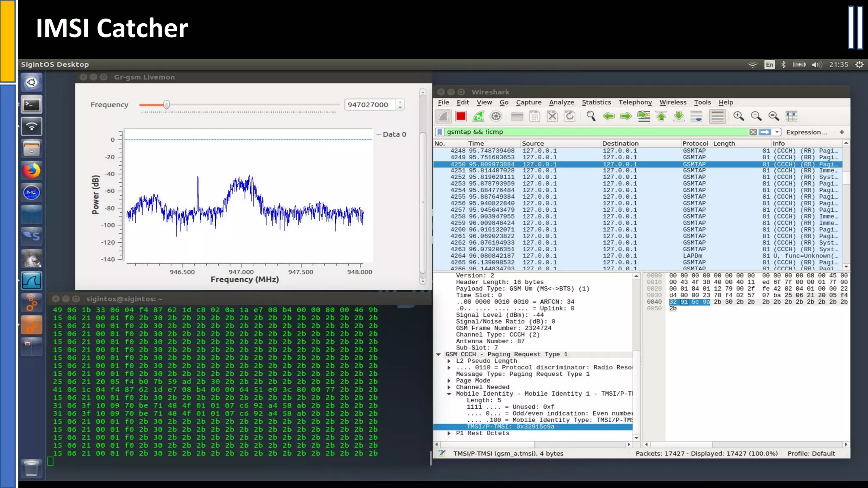Viewport: 868px width, 488px height.
Task: Click the Source column header
Action: coord(560,143)
